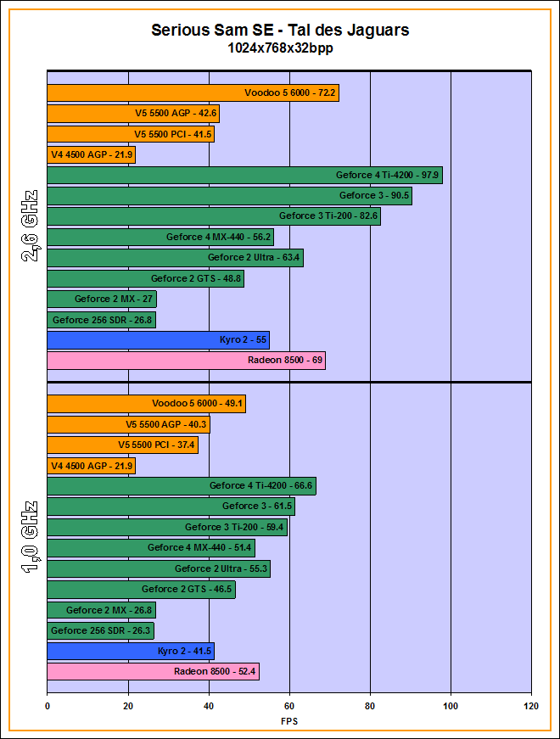Image resolution: width=560 pixels, height=739 pixels.
Task: Click the Radeon 8500 - 52.4 bar
Action: [x=153, y=672]
